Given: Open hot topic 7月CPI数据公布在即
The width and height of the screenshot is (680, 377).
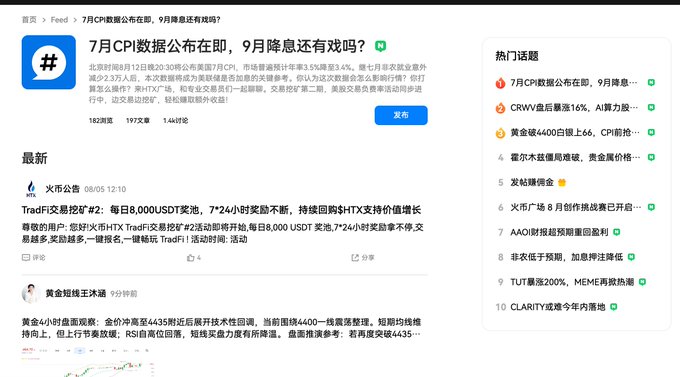Looking at the screenshot, I should [574, 82].
